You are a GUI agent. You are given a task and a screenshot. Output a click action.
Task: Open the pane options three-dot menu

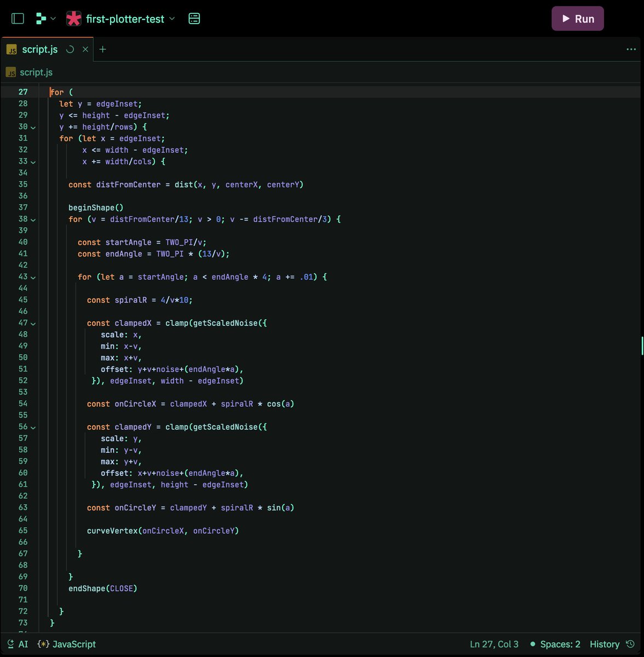[x=631, y=49]
